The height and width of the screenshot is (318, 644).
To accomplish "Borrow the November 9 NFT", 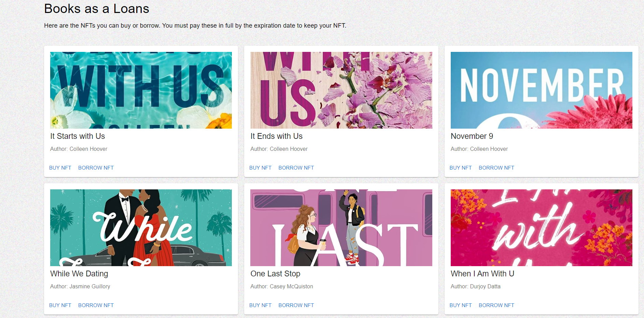I will click(x=496, y=168).
